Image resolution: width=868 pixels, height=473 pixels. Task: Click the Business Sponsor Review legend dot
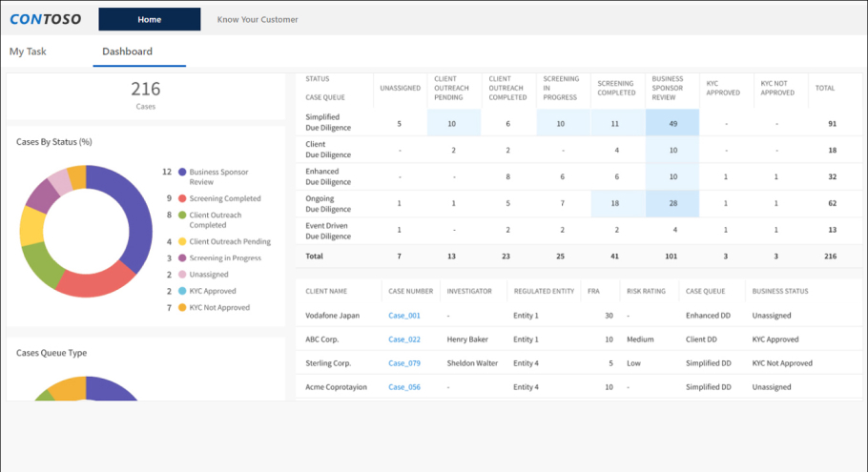pos(181,173)
